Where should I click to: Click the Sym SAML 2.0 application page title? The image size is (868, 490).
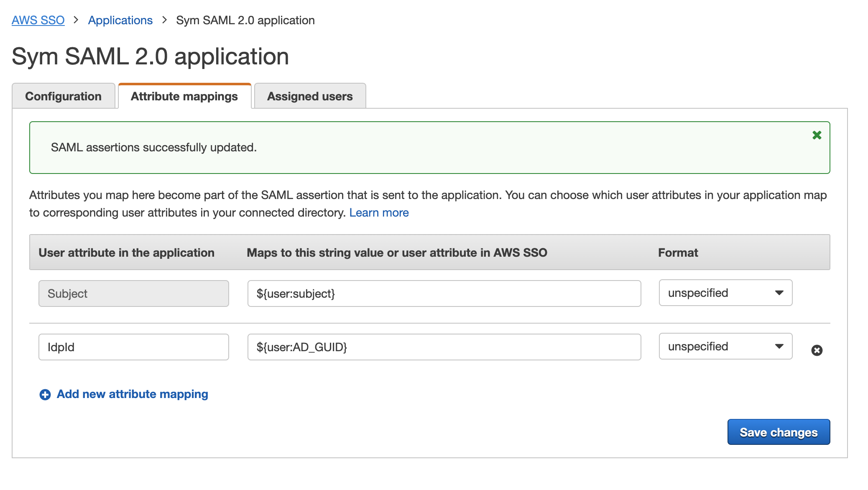pyautogui.click(x=150, y=56)
